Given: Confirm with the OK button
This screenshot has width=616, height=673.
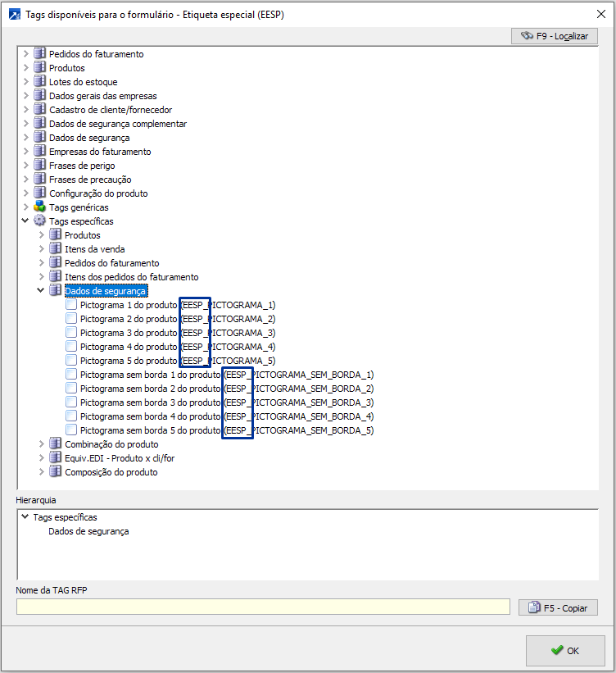Looking at the screenshot, I should pyautogui.click(x=565, y=651).
